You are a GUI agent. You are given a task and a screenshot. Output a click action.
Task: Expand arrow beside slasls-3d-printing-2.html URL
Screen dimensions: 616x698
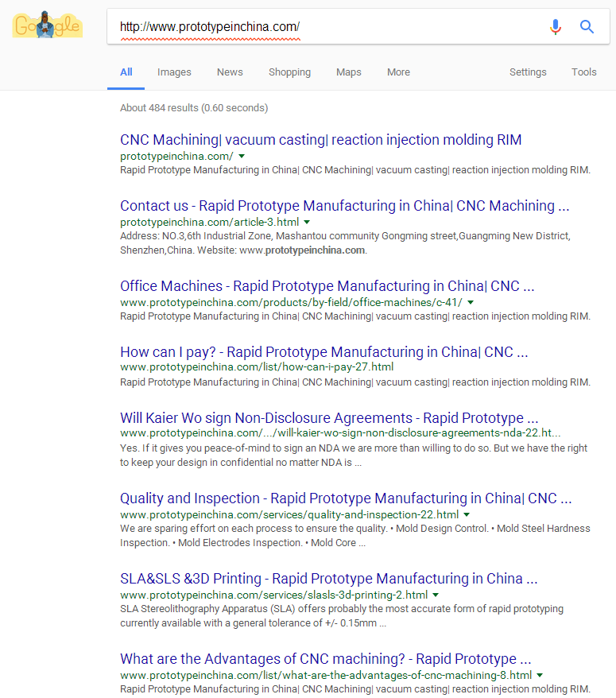tap(436, 595)
